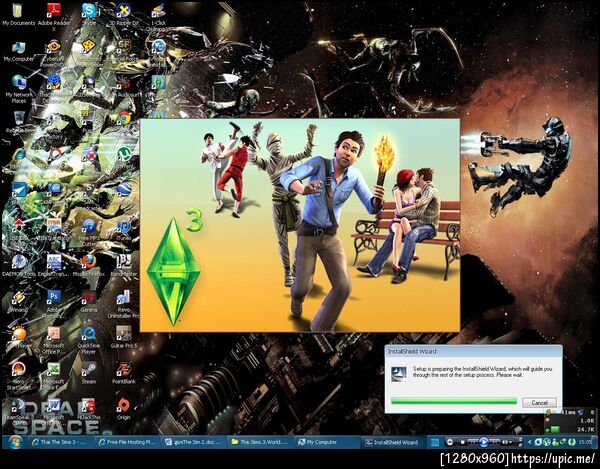Click the network meter gadget above the tray
Image resolution: width=600 pixels, height=469 pixels.
[570, 421]
